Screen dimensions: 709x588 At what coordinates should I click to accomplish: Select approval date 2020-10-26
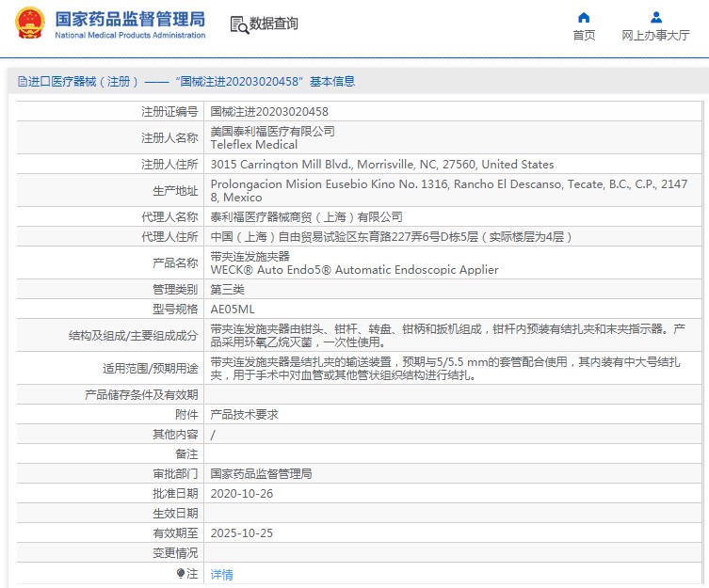point(242,494)
